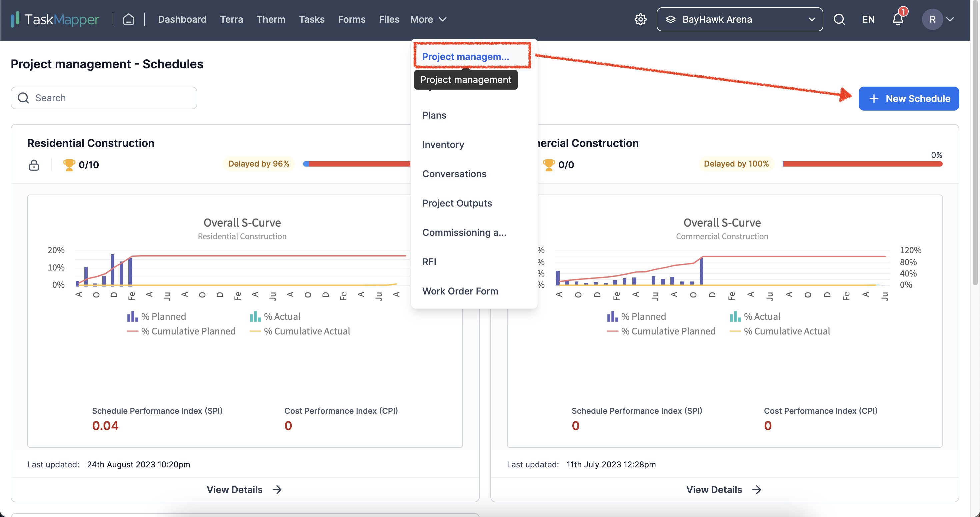Toggle % Cumulative Actual legend in Commercial chart
This screenshot has height=517, width=980.
780,331
